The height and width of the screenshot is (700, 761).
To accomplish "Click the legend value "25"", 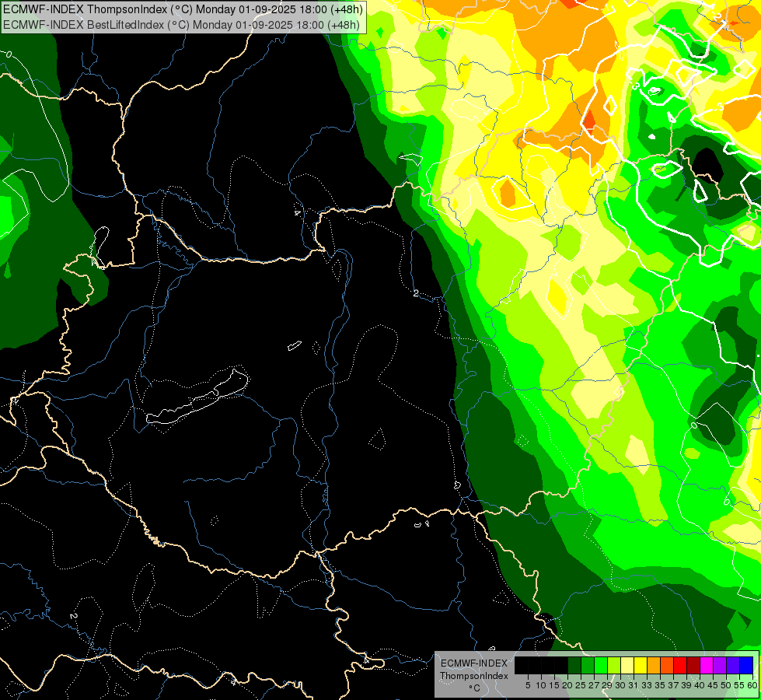I will click(x=581, y=685).
